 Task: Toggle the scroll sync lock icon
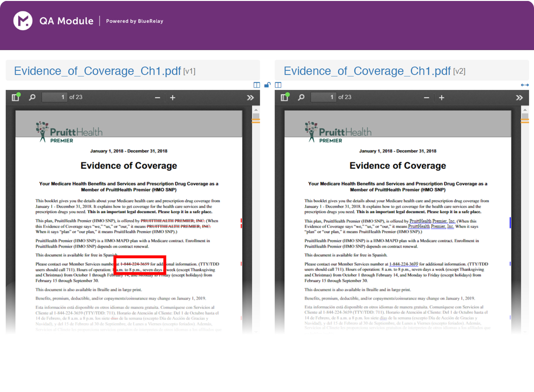(x=267, y=85)
